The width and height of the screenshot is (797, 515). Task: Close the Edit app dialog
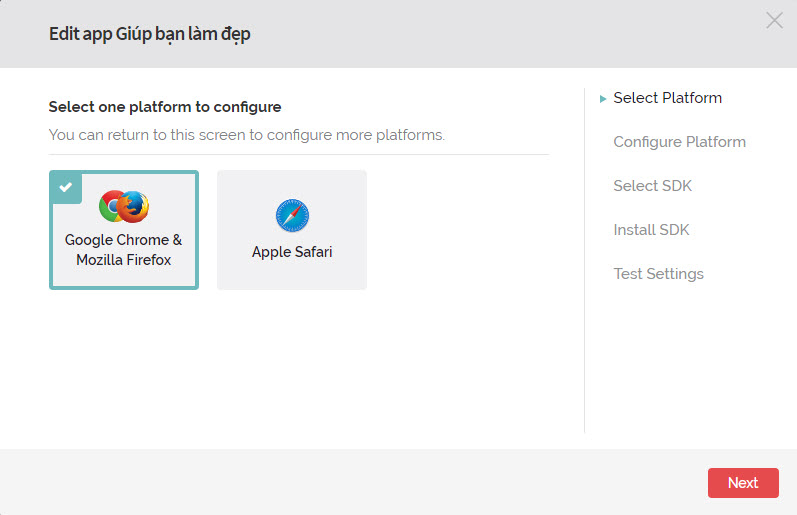pyautogui.click(x=774, y=20)
